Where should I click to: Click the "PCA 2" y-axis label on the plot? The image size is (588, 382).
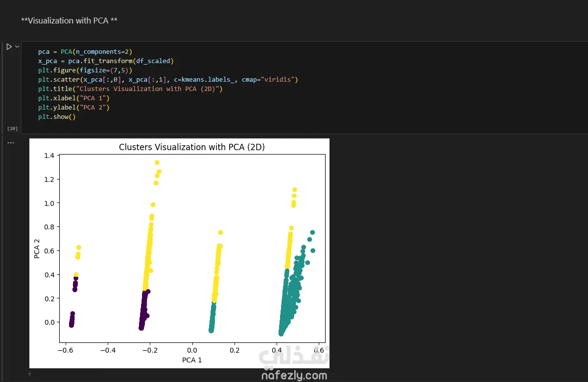tap(37, 248)
